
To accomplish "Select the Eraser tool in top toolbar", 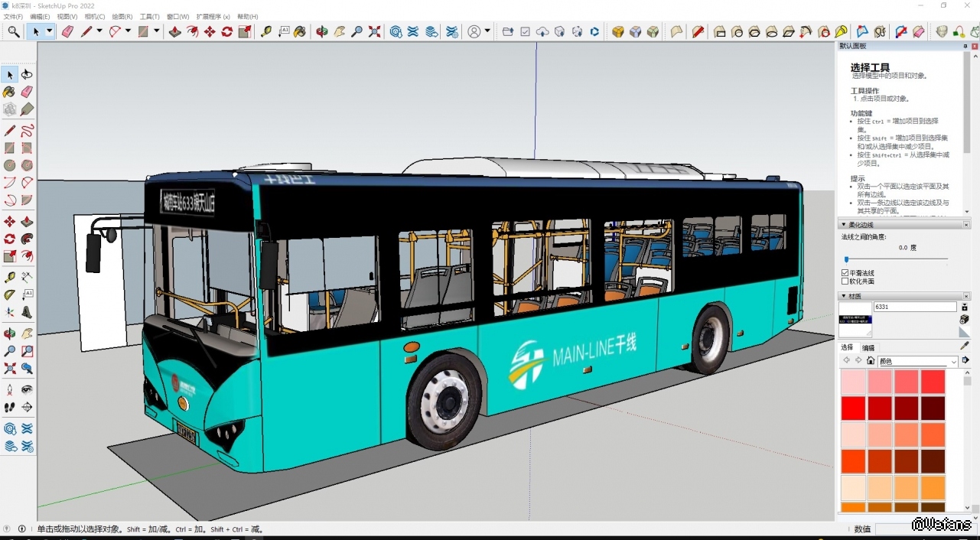I will click(67, 31).
